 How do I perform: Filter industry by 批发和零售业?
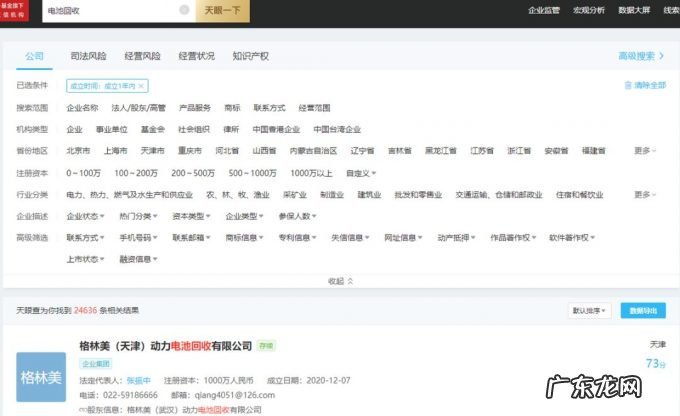(x=418, y=194)
